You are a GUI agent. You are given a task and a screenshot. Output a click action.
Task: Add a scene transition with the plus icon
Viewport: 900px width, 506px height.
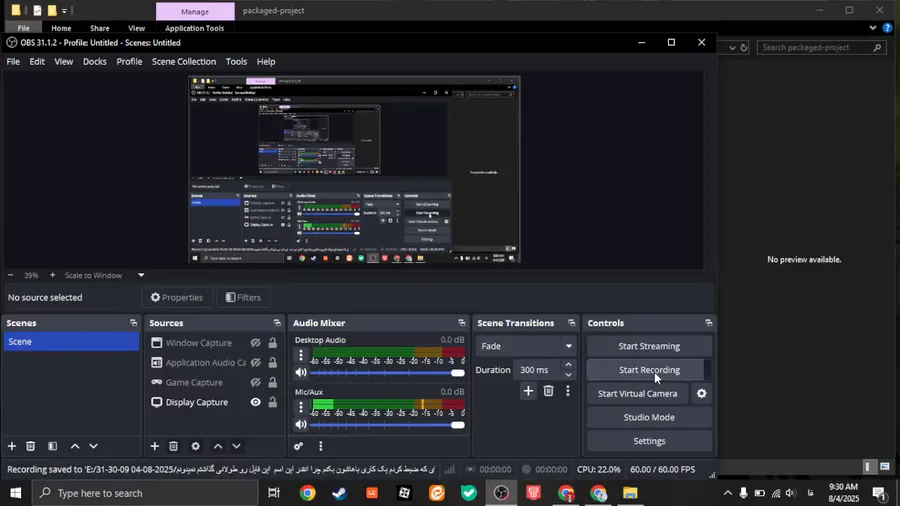(x=528, y=391)
